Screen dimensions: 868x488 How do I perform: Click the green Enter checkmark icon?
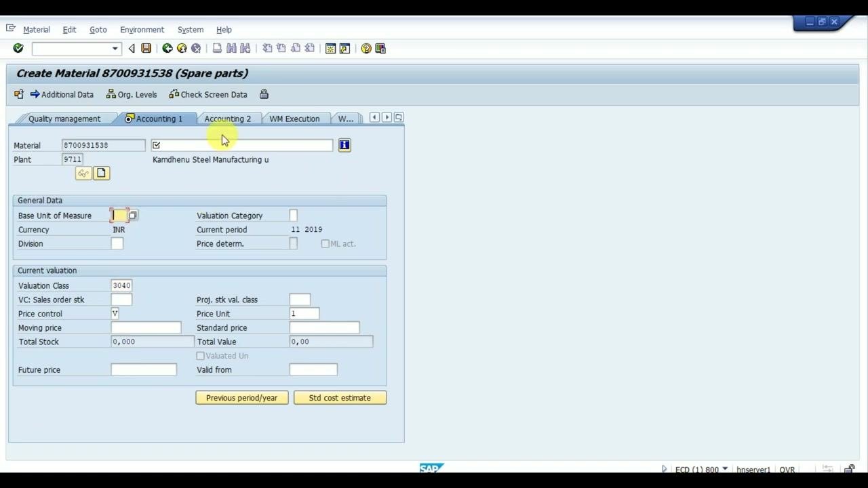point(18,48)
